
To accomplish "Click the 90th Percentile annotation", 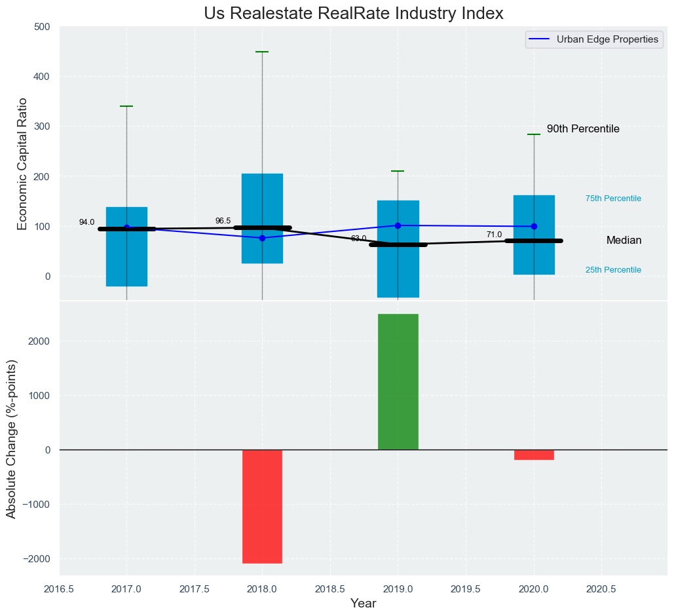I will tap(583, 129).
